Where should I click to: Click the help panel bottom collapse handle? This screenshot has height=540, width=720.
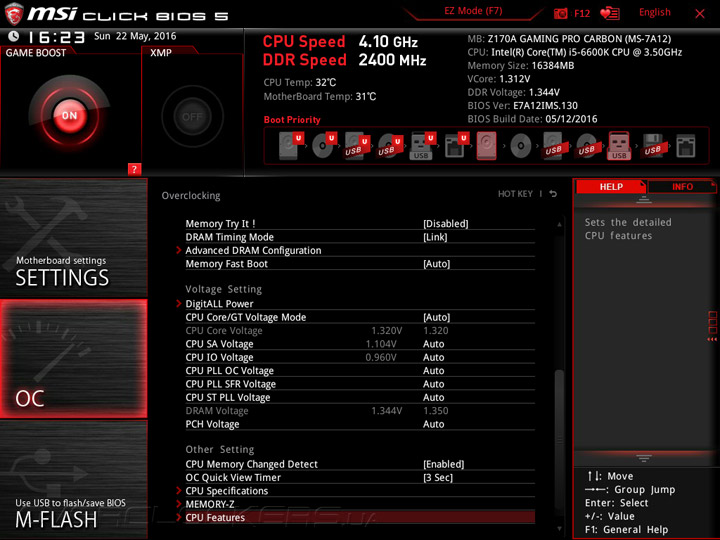[644, 458]
